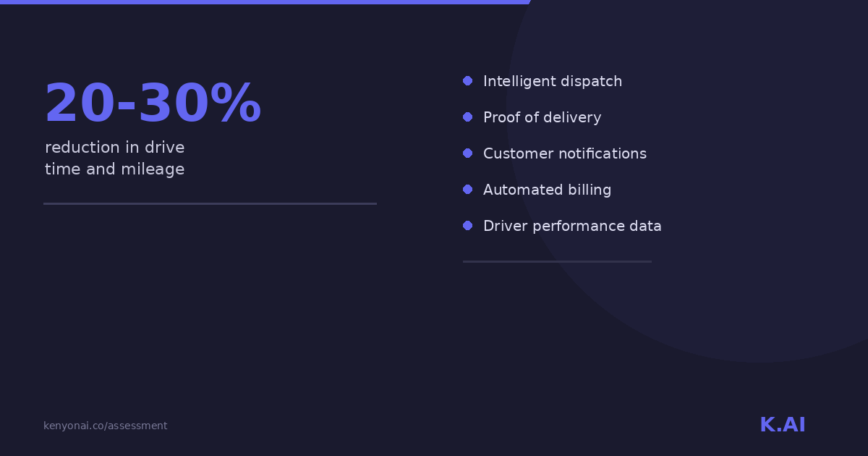Click the short divider under the feature list
The height and width of the screenshot is (456, 868).
(x=557, y=261)
